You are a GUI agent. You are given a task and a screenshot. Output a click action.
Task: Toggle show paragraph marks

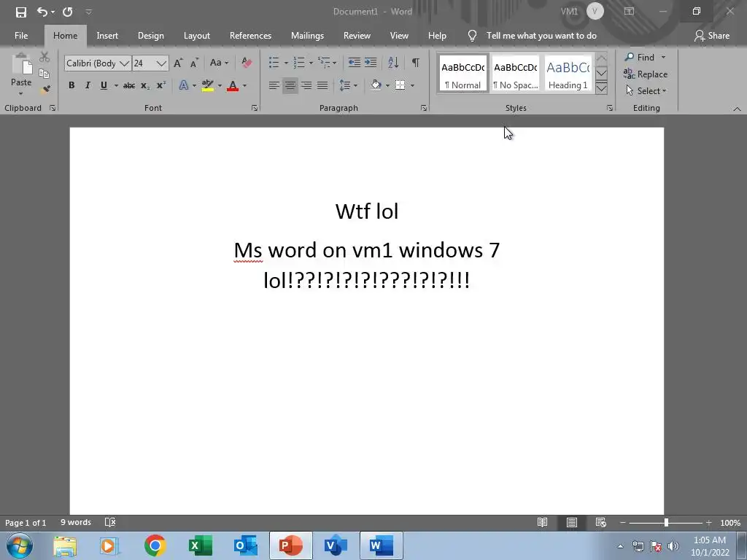(415, 63)
